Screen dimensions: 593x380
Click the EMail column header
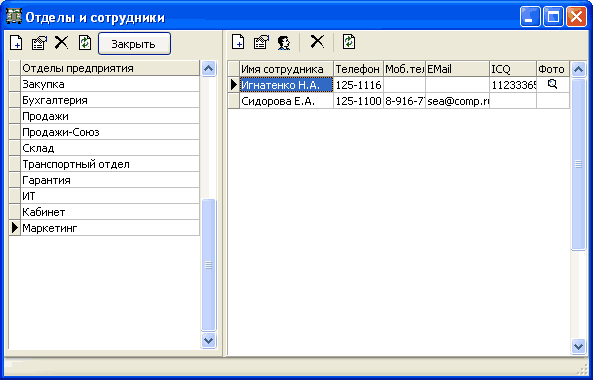458,69
